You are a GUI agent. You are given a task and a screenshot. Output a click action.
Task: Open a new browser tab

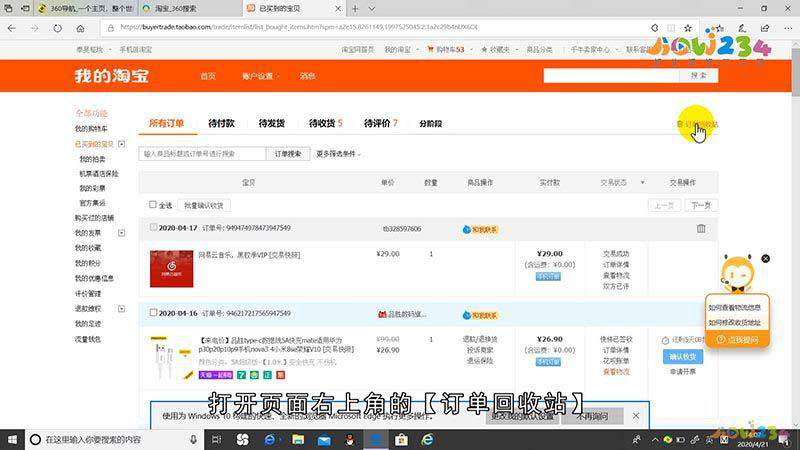355,9
